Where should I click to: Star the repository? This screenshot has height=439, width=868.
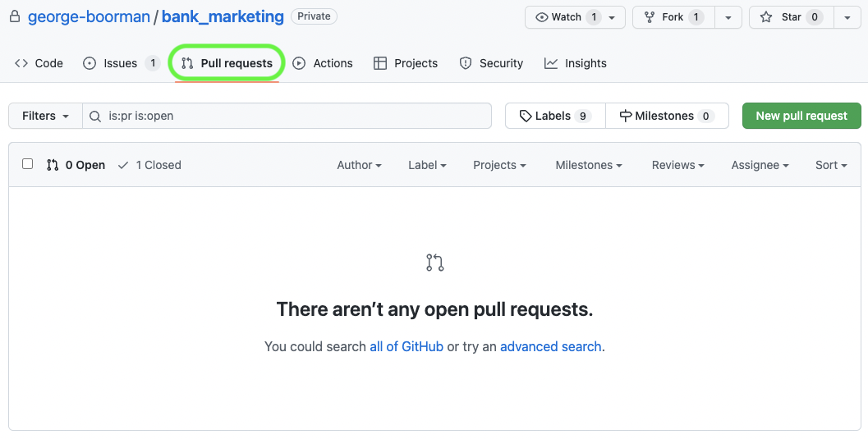pyautogui.click(x=791, y=17)
